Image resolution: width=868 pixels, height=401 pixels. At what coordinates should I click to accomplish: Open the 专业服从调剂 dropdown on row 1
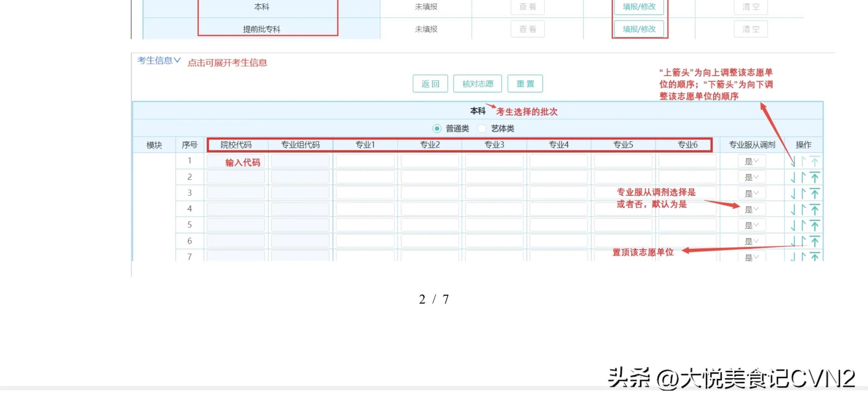(x=752, y=161)
